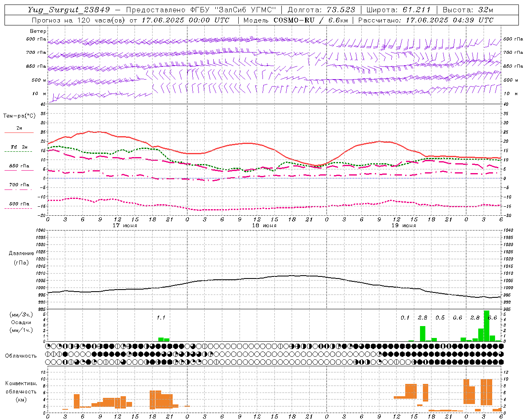Click the 10 м wind level label on left
The image size is (525, 420).
(x=39, y=94)
